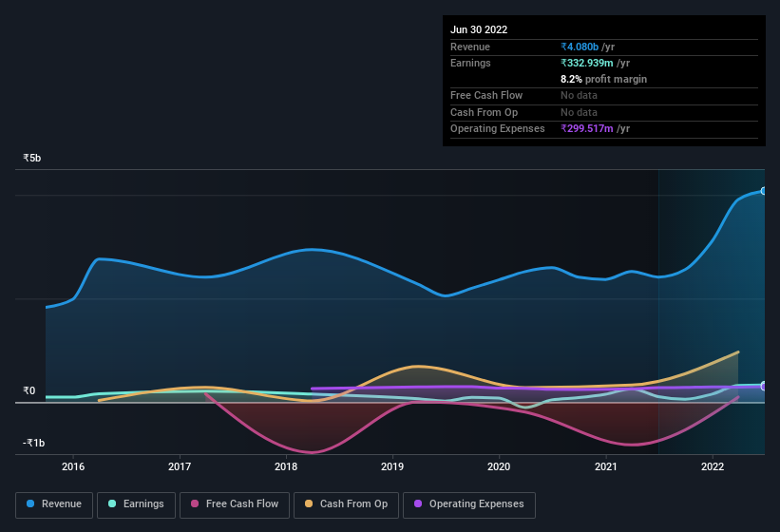
Task: Click the Jun 30 2022 tooltip date
Action: [479, 29]
